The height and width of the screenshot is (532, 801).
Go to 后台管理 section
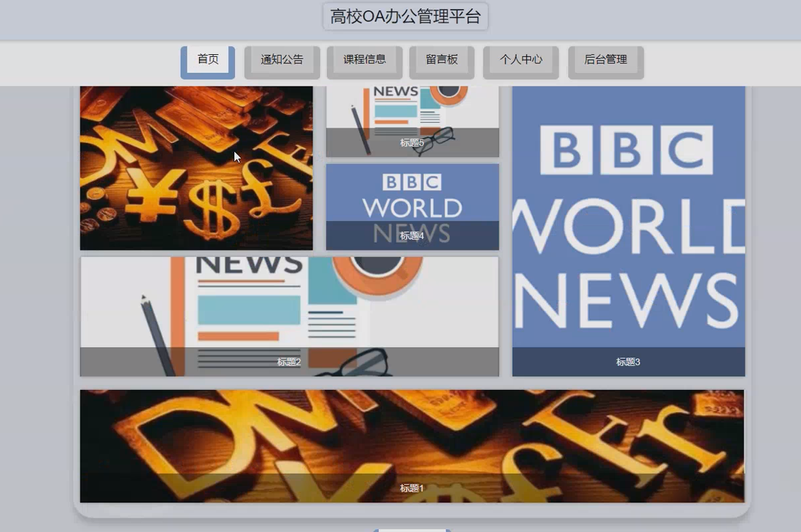click(606, 62)
